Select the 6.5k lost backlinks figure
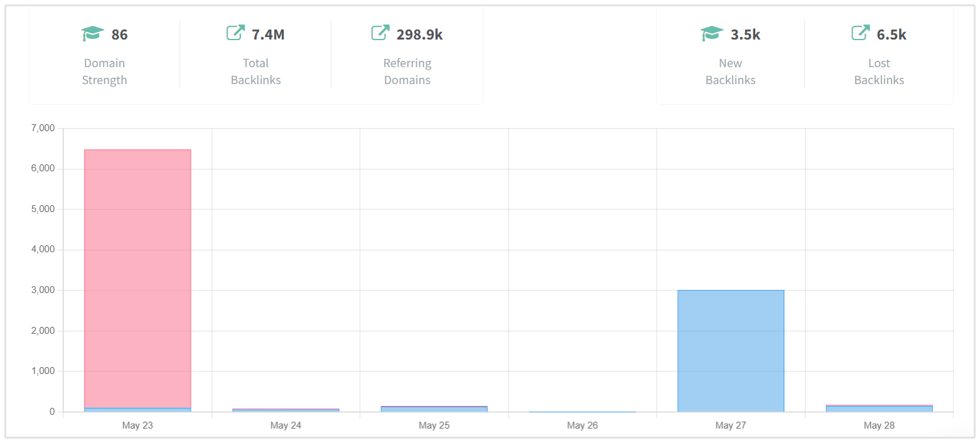This screenshot has height=443, width=980. (x=891, y=35)
